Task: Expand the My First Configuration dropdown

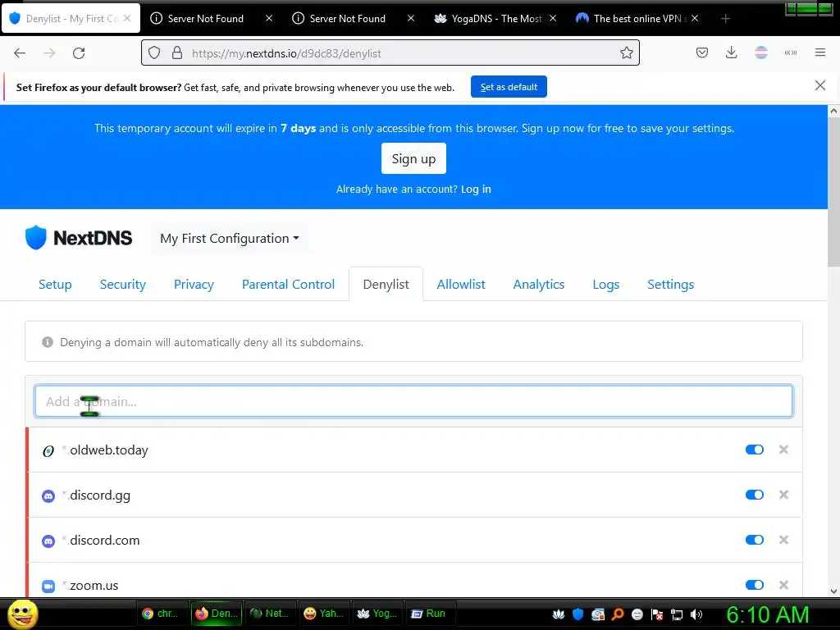Action: [x=230, y=239]
